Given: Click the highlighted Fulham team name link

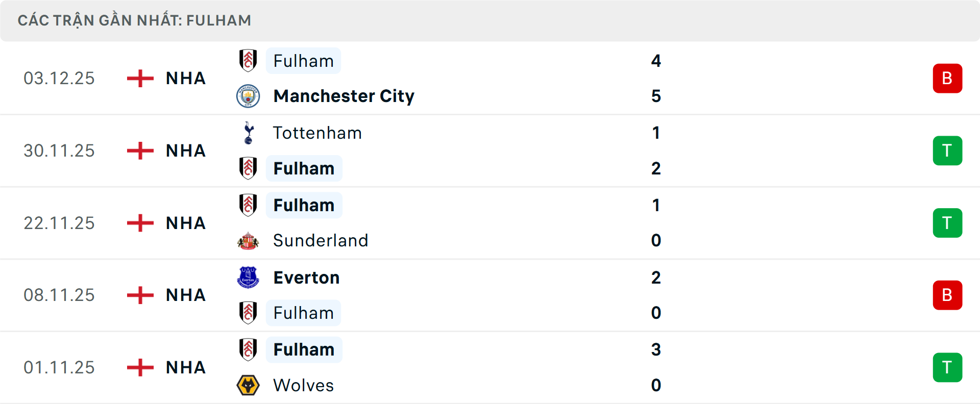Looking at the screenshot, I should click(304, 61).
